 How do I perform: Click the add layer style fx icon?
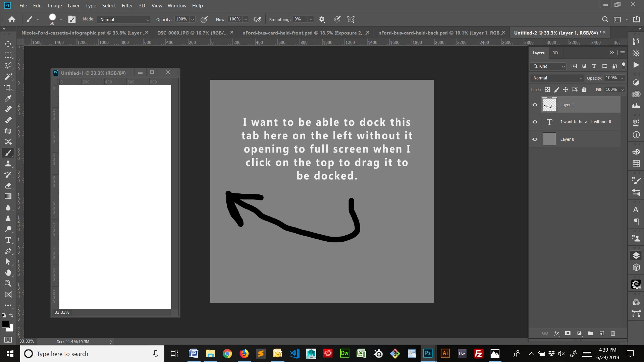tap(556, 333)
